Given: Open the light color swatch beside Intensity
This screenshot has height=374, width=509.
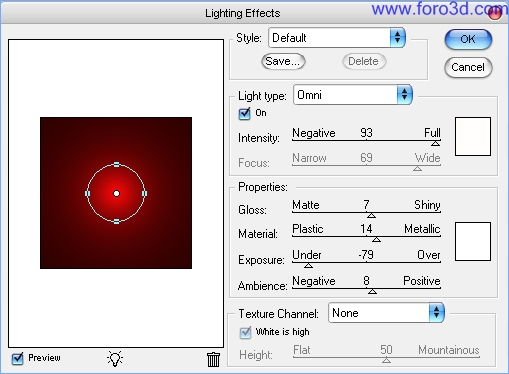Looking at the screenshot, I should tap(473, 136).
